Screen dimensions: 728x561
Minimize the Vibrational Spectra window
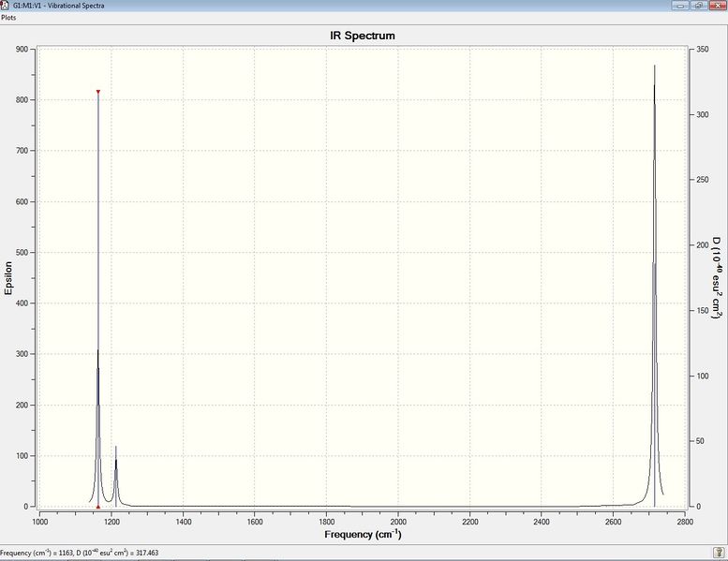681,6
